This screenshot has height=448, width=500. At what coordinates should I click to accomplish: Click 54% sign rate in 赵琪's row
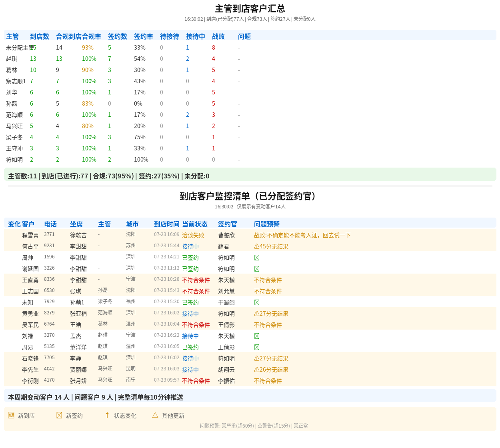pos(140,59)
